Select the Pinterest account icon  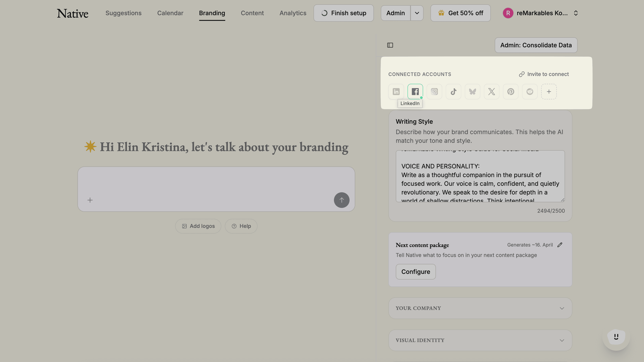pyautogui.click(x=511, y=92)
